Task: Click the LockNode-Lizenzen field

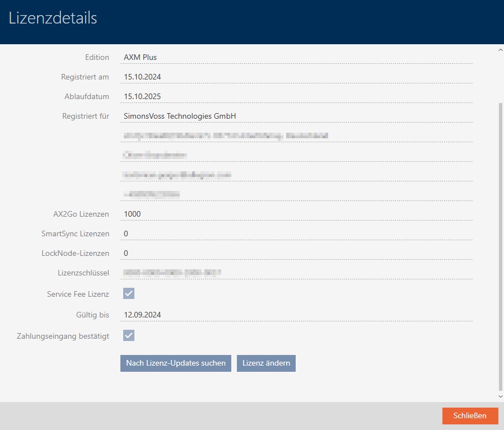Action: coord(297,253)
